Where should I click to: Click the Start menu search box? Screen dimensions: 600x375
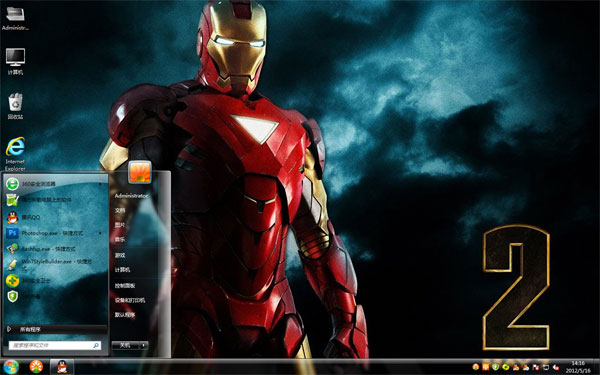[55, 345]
